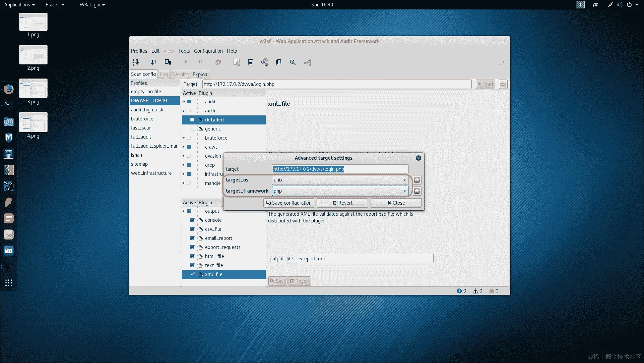Open the Applications menu dropdown
The height and width of the screenshot is (363, 644).
(x=19, y=5)
